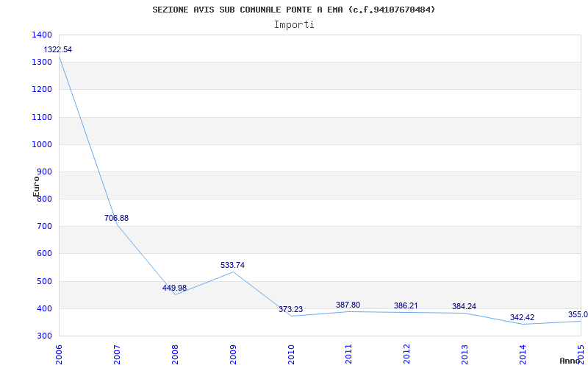Click the x-axis year 2012

pyautogui.click(x=407, y=354)
